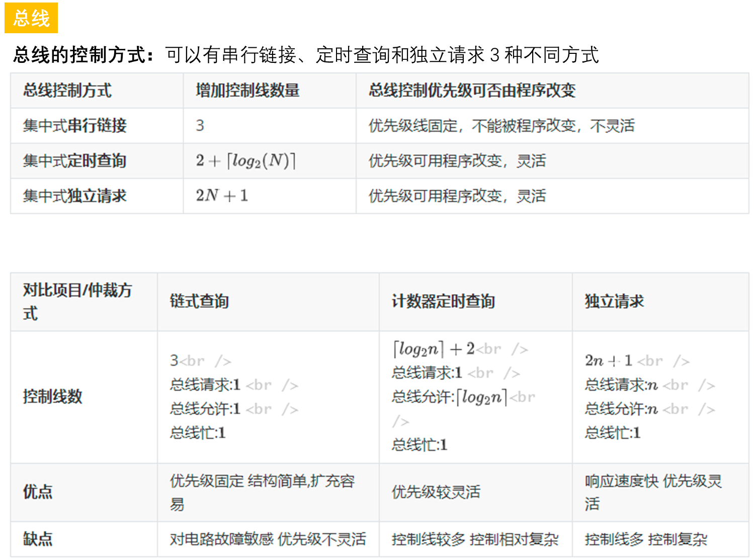Image resolution: width=754 pixels, height=560 pixels.
Task: Click heading text 总线的控制方式
Action: point(83,55)
